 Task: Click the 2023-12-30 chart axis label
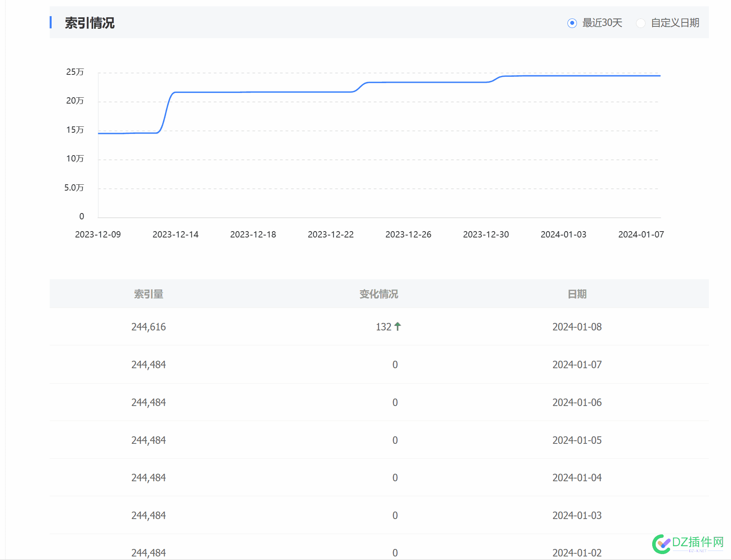(486, 235)
